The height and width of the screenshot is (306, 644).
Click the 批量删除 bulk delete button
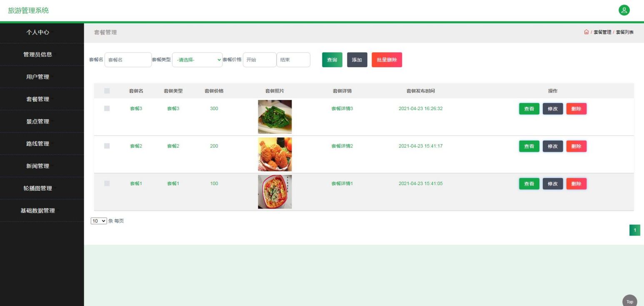tap(387, 60)
